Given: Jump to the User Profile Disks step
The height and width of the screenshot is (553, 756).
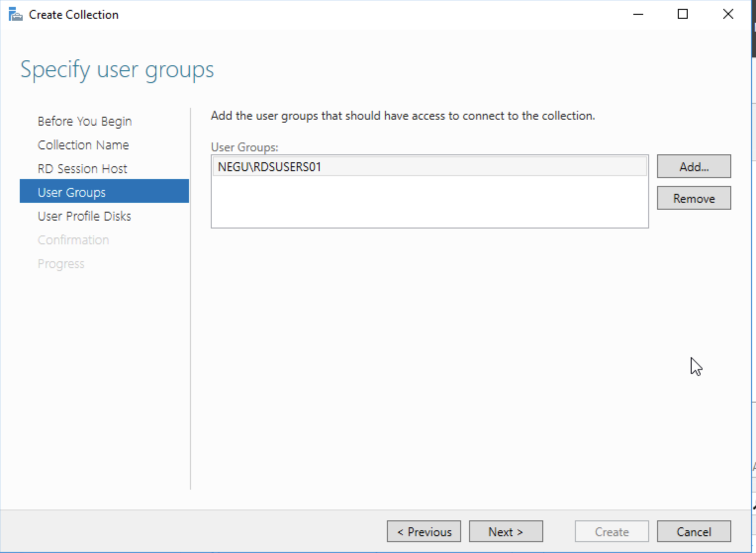Looking at the screenshot, I should [84, 216].
